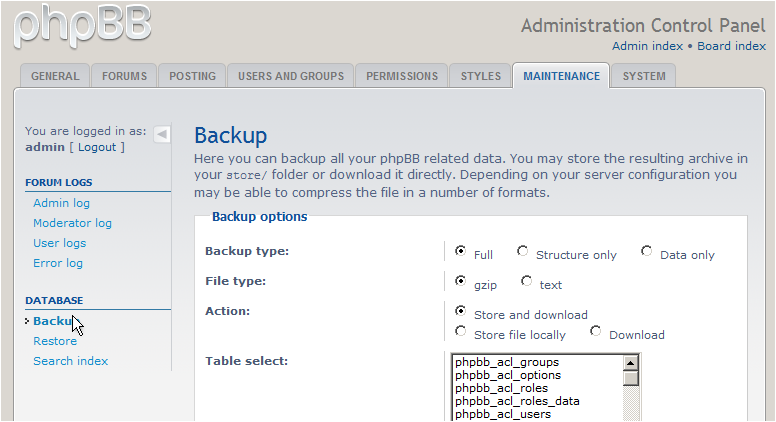View the Moderator log
776x422 pixels.
click(72, 223)
